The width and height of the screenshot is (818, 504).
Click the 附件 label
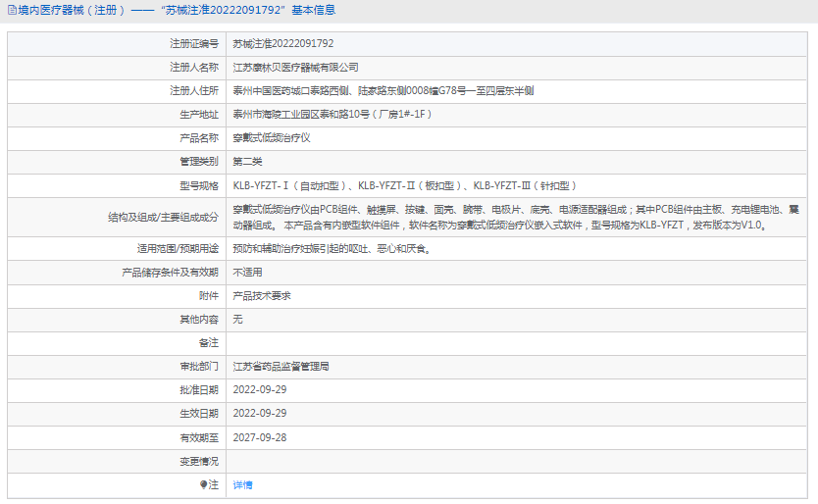click(209, 296)
